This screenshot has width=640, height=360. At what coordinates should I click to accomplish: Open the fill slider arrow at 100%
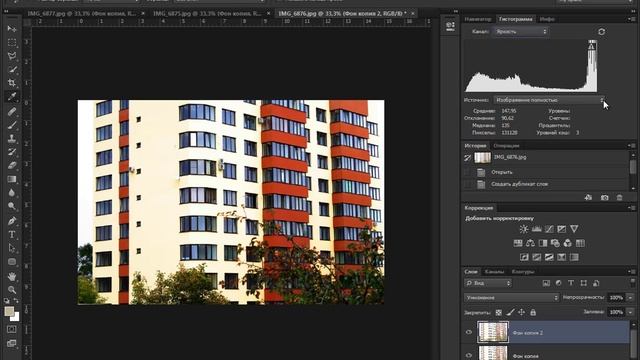tap(631, 312)
